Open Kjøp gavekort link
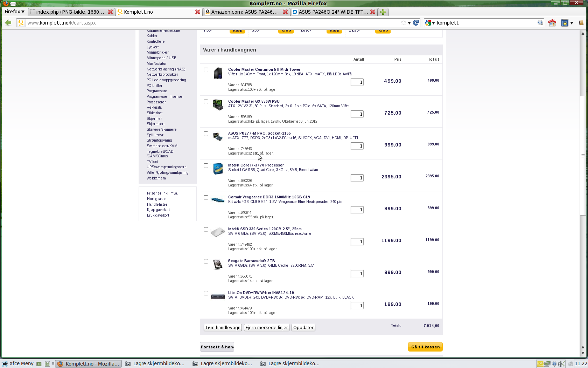Screen dimensions: 588x368 coord(158,210)
